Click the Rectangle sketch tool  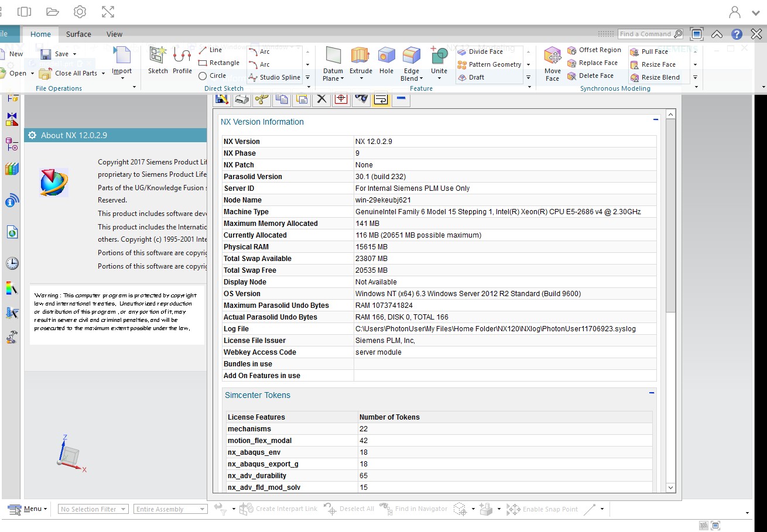click(x=219, y=63)
